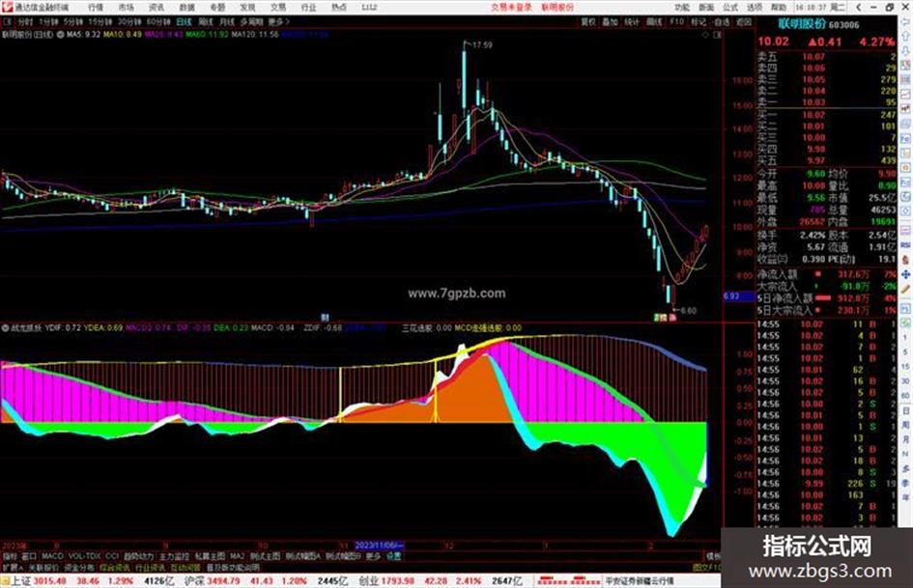
Task: Click the 叠加 button
Action: pyautogui.click(x=610, y=21)
